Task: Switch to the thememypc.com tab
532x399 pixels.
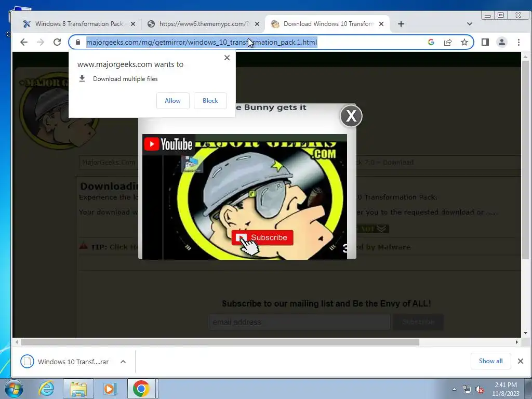Action: coord(203,24)
